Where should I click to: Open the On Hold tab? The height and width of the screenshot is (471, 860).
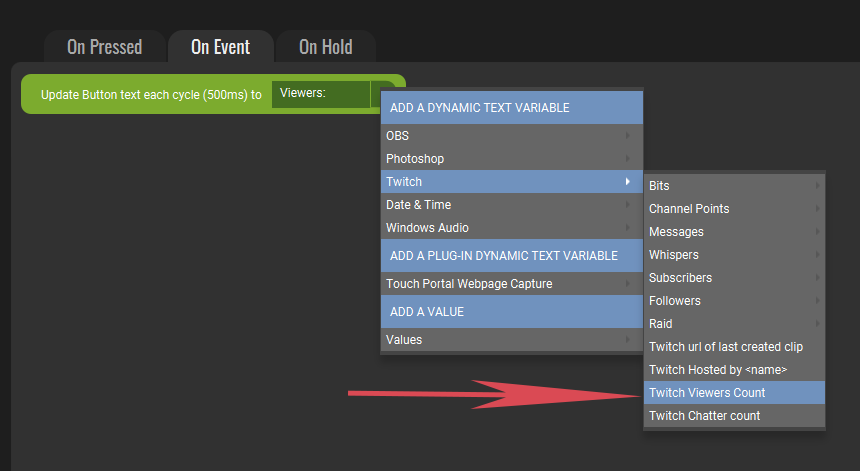pos(326,47)
